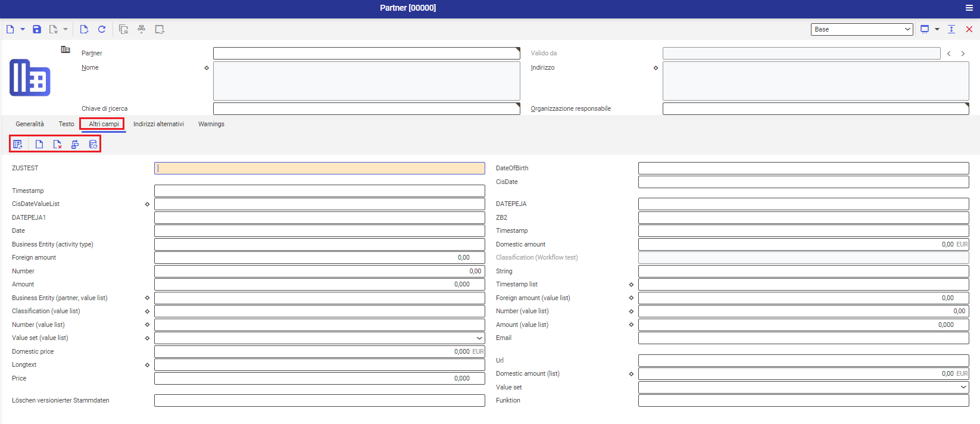Click the diamond icon next to Indirizzo
The width and height of the screenshot is (980, 424).
point(656,68)
